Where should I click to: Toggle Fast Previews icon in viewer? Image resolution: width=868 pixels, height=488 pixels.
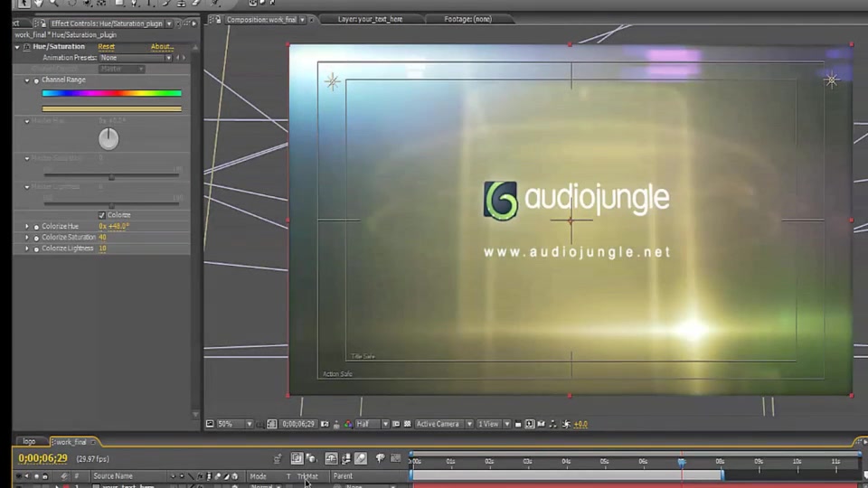pos(530,424)
